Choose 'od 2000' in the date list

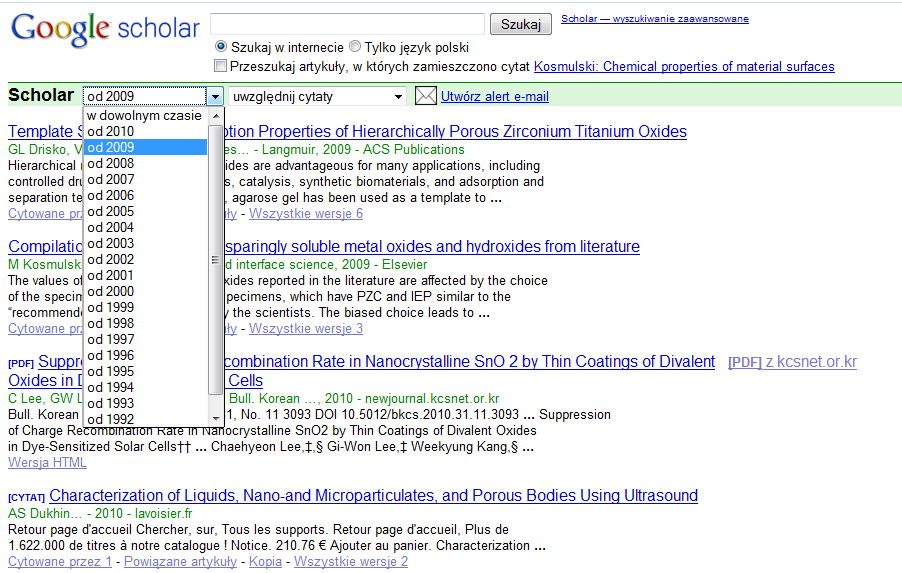[x=146, y=292]
